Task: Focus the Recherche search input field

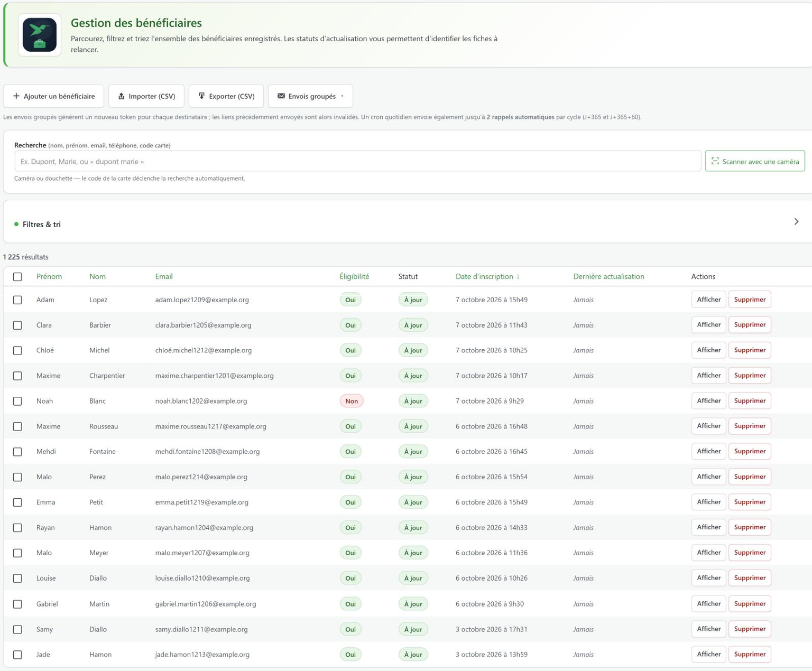Action: tap(358, 161)
